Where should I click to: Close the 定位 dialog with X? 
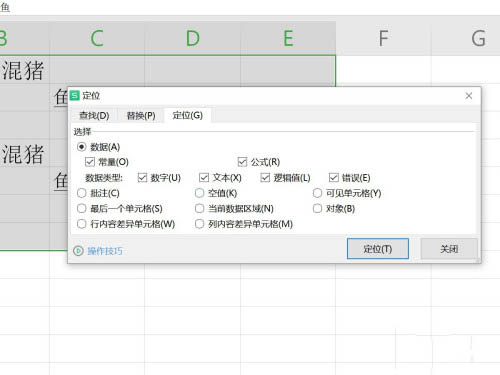click(x=469, y=96)
